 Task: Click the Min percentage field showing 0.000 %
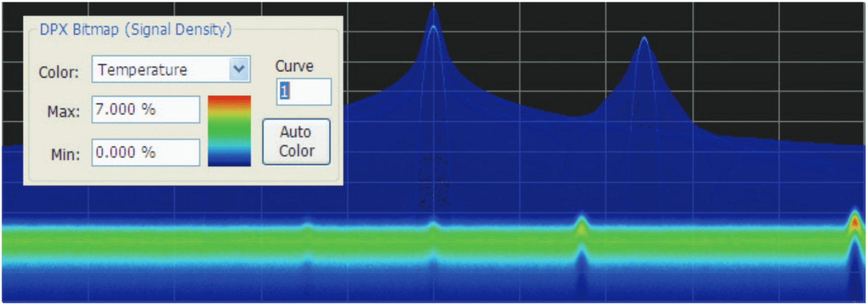pyautogui.click(x=145, y=152)
